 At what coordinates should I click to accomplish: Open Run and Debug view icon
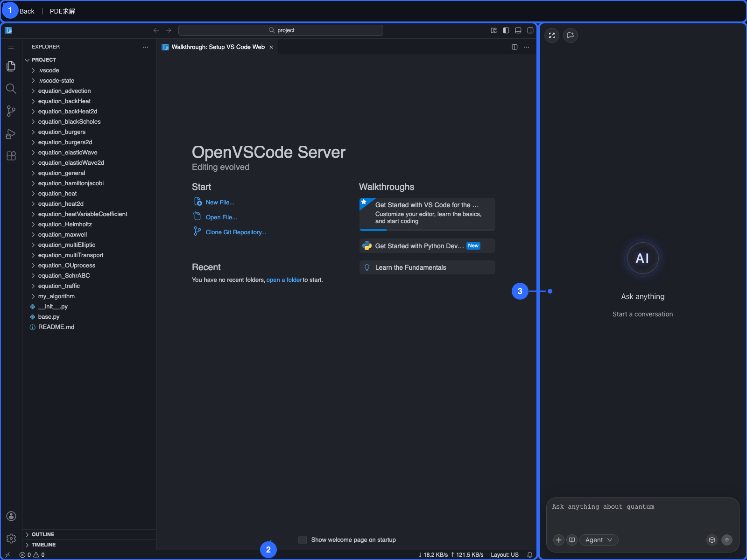pos(11,134)
